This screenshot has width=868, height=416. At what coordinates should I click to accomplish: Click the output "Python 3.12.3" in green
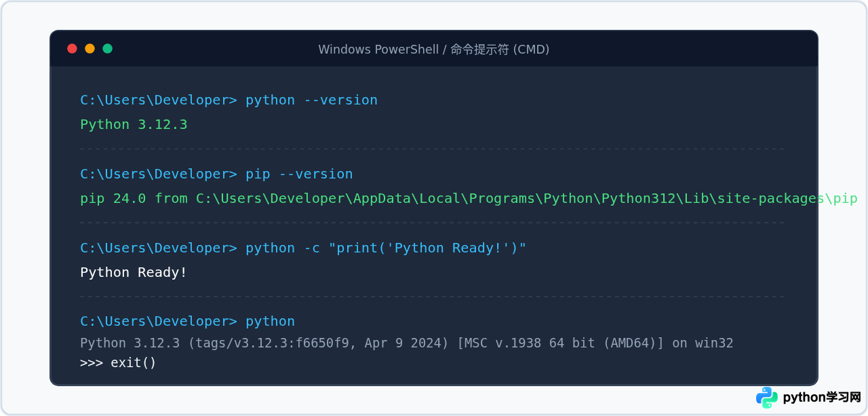(134, 124)
